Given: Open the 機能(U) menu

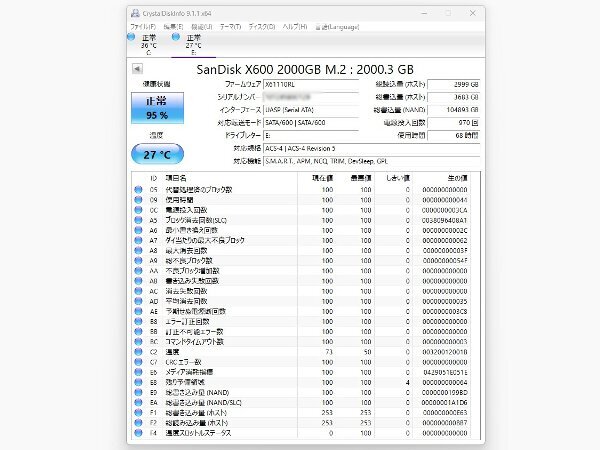Looking at the screenshot, I should click(x=202, y=27).
